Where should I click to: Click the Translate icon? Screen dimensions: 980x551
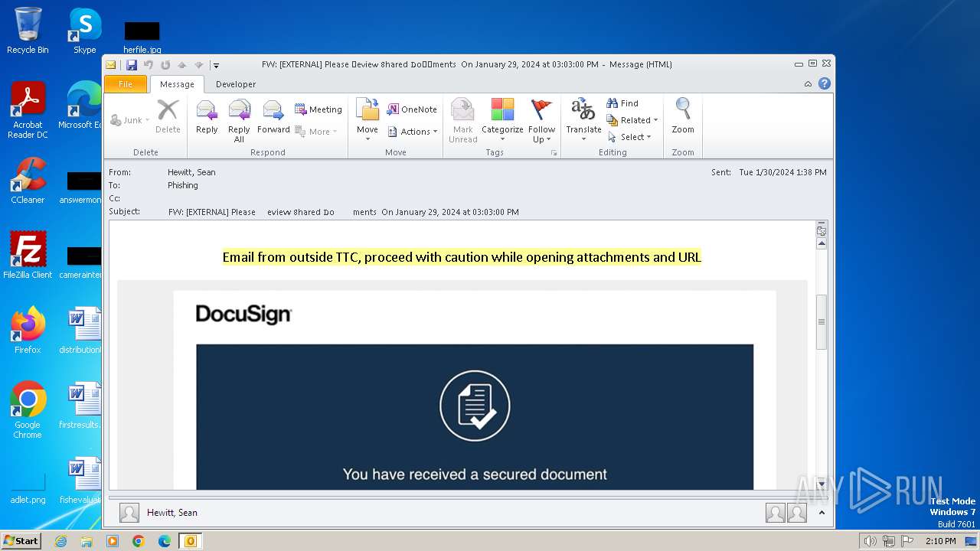pyautogui.click(x=583, y=121)
